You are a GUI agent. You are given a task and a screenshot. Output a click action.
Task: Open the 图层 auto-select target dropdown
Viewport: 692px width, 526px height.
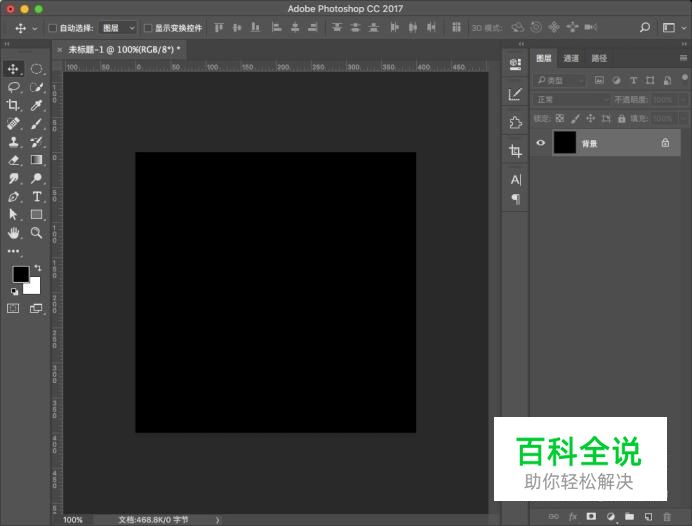tap(118, 28)
